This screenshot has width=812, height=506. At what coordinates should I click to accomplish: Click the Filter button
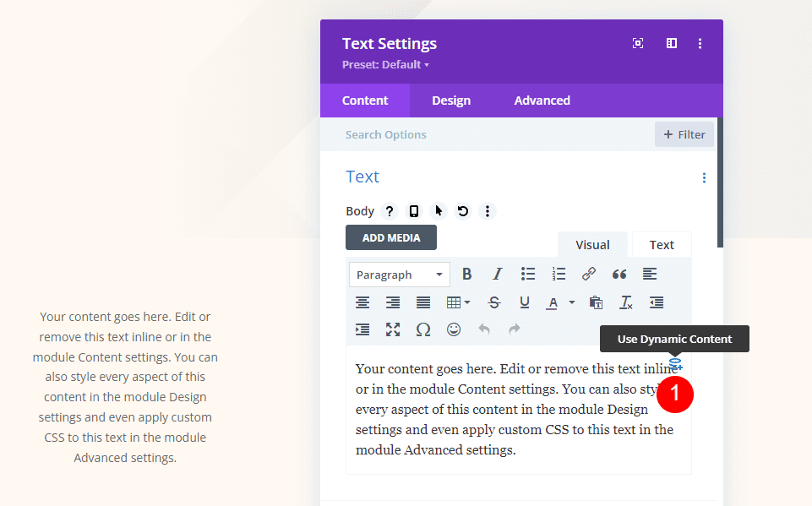(684, 134)
